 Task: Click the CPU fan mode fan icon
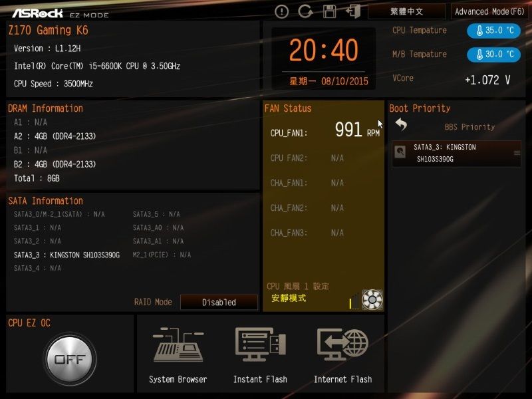click(x=372, y=300)
